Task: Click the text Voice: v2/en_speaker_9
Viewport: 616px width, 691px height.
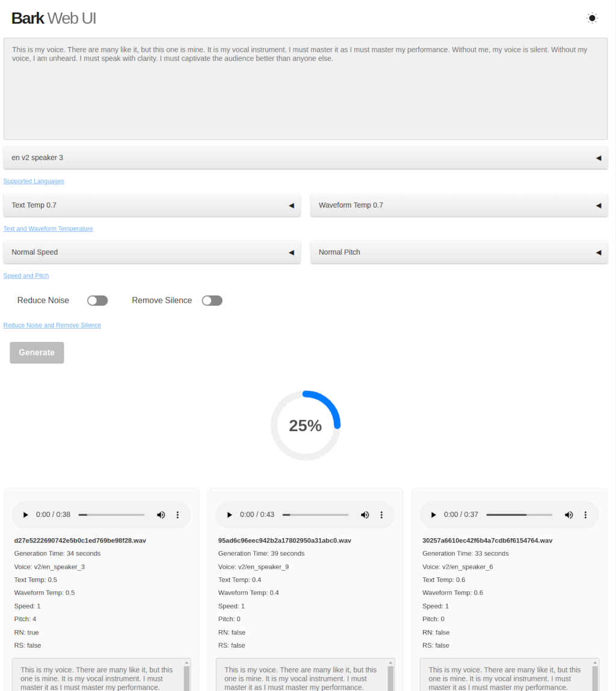Action: 254,567
